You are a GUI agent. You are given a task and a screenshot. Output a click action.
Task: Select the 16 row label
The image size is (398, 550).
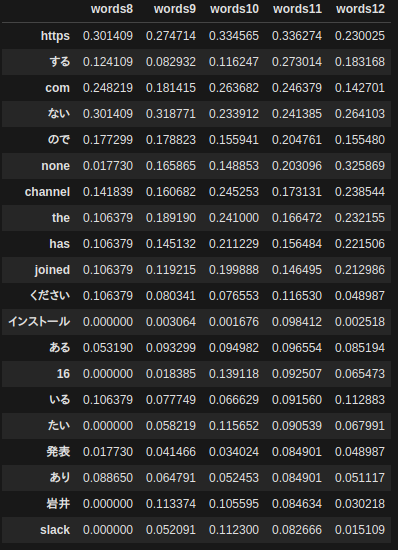(x=63, y=374)
